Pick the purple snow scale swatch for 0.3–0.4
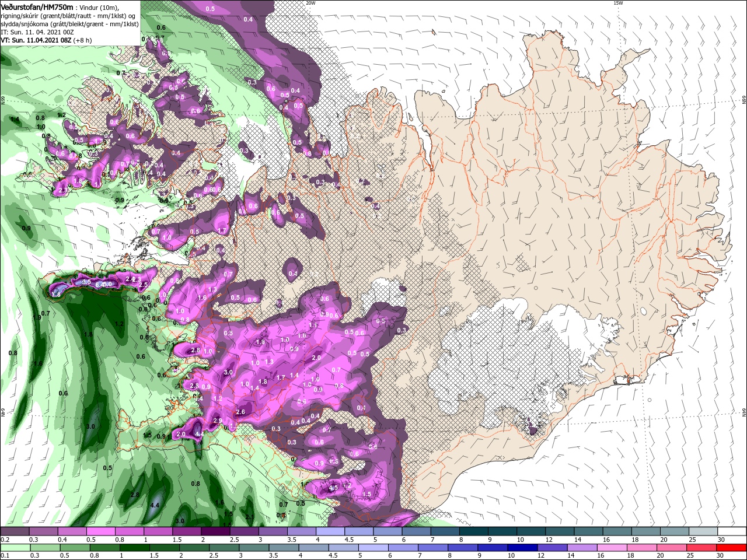 (x=43, y=531)
